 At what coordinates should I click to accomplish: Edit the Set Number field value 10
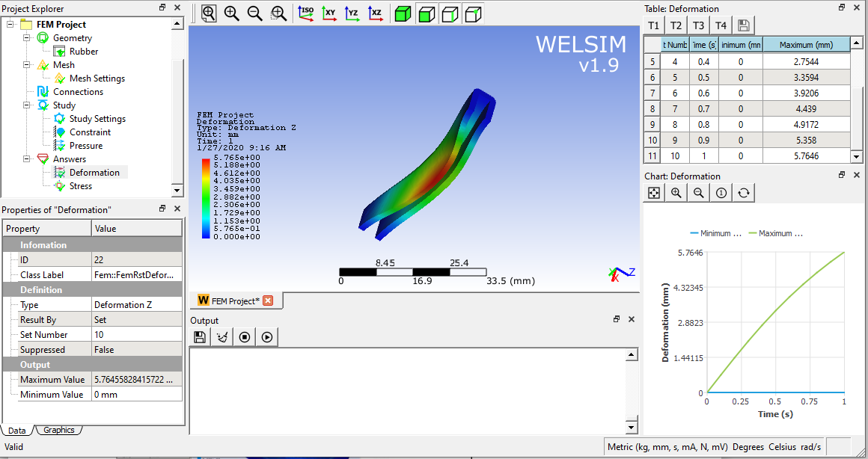[137, 335]
